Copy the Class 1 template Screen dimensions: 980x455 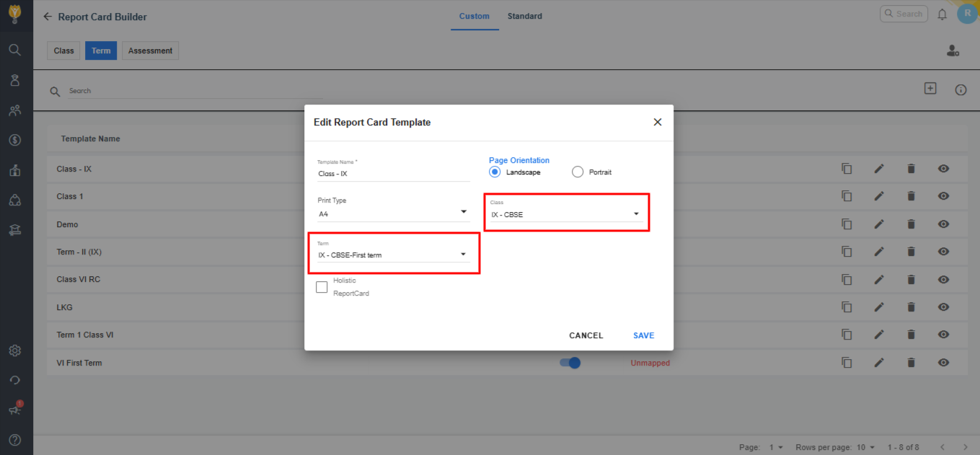[x=847, y=196]
